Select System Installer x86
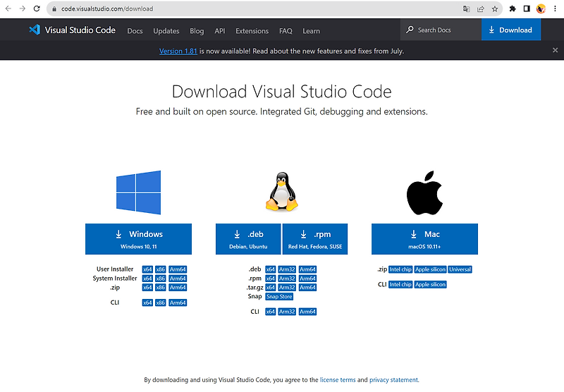This screenshot has height=392, width=564. 161,278
